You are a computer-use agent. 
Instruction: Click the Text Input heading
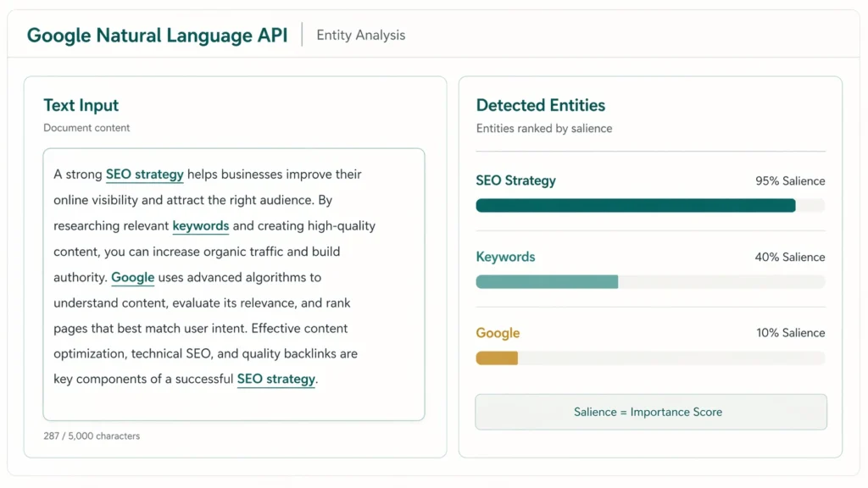point(81,105)
